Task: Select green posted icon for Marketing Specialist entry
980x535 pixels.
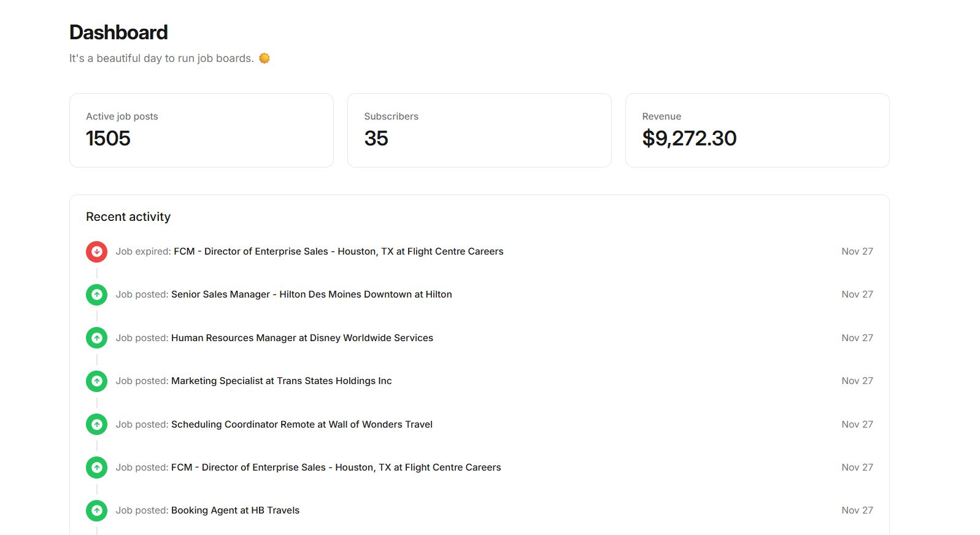Action: [x=96, y=381]
